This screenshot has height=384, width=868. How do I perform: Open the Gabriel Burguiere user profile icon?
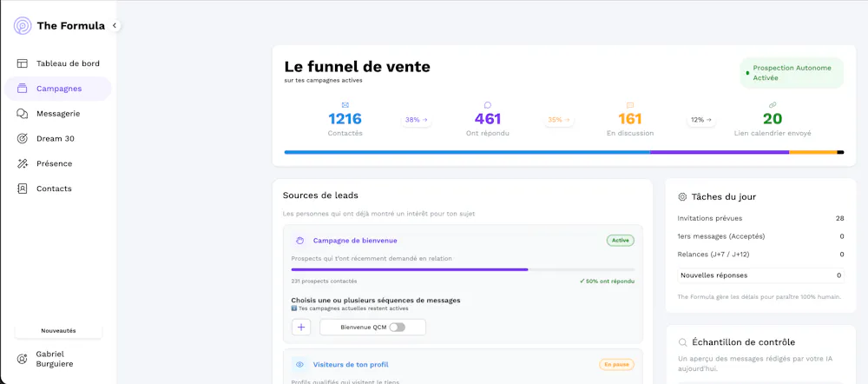pyautogui.click(x=23, y=359)
